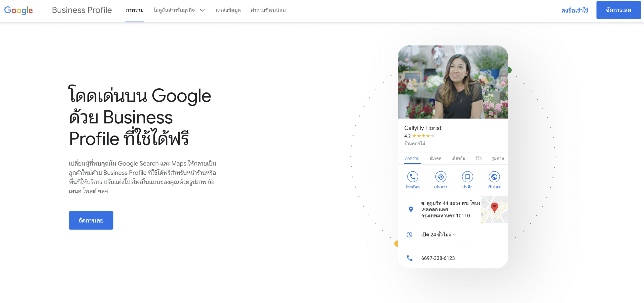
Task: Expand the เปิด 24 ชั่วโมง hours chevron
Action: tap(454, 235)
